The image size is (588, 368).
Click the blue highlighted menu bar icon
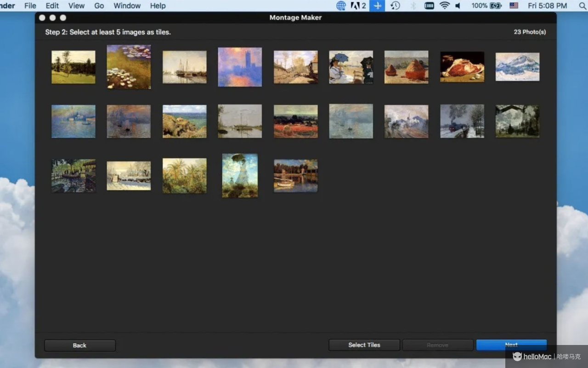[377, 6]
